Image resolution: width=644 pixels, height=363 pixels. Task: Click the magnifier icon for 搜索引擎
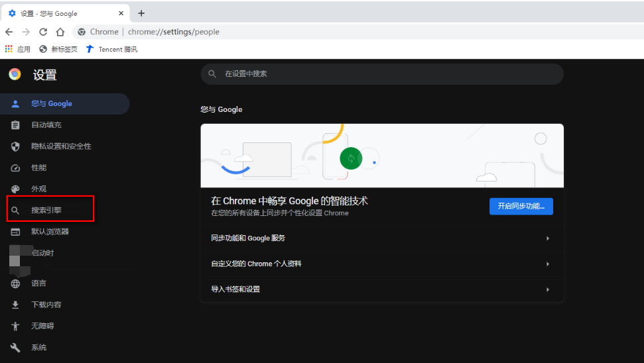coord(15,211)
